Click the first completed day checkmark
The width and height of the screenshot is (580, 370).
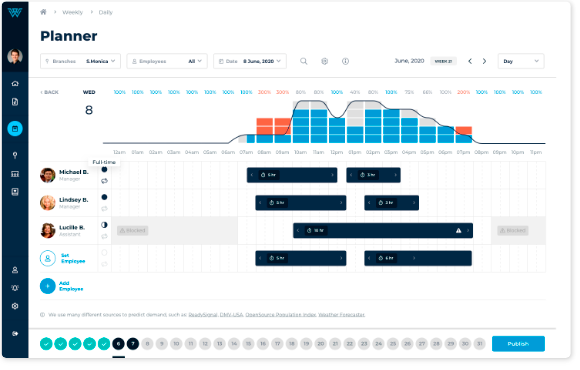(x=46, y=344)
